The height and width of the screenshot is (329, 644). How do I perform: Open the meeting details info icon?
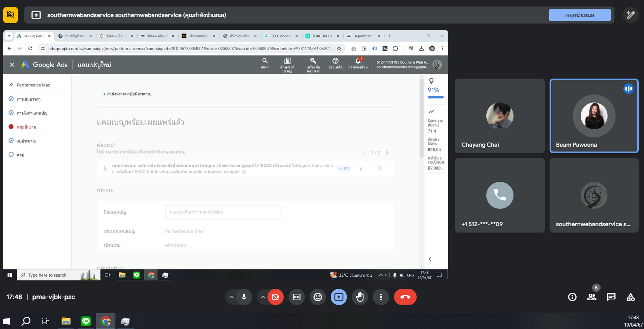[572, 297]
